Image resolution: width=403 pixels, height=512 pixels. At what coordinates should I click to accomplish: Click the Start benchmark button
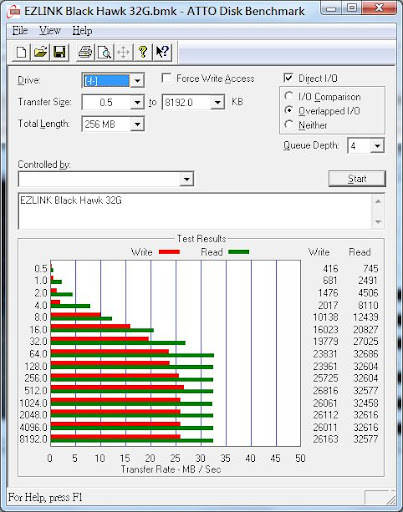[x=357, y=179]
